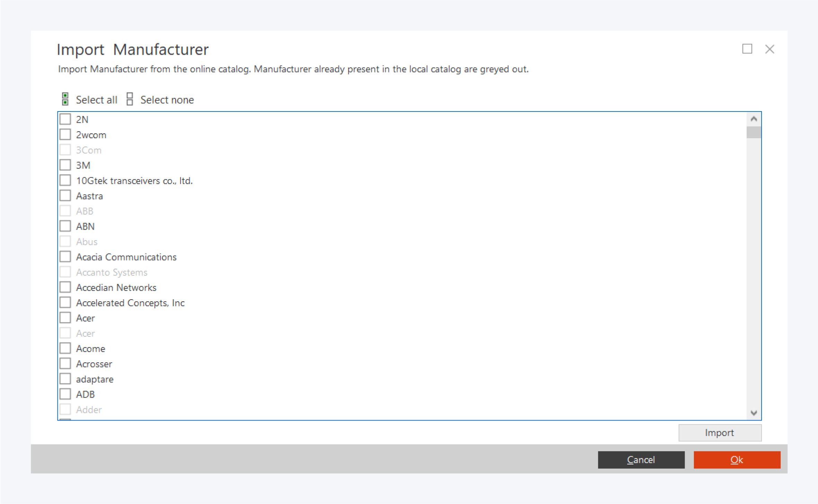Click the Select none label
Screen dimensions: 818x504
[x=167, y=100]
